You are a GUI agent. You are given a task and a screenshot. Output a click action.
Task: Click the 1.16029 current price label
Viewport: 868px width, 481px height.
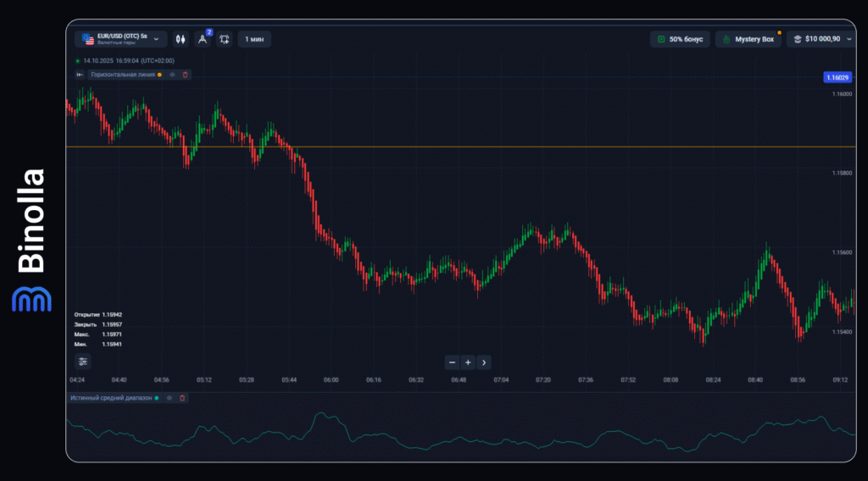click(x=837, y=77)
